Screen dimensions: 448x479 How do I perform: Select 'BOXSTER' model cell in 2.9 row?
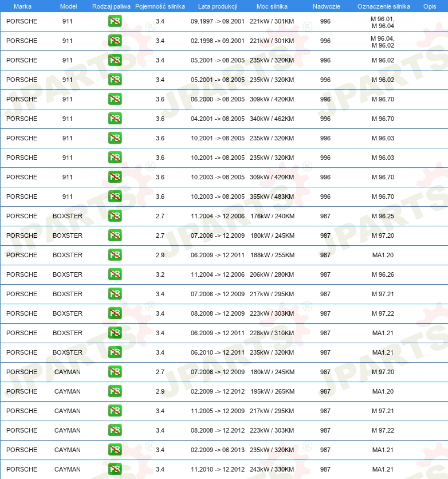pos(68,255)
